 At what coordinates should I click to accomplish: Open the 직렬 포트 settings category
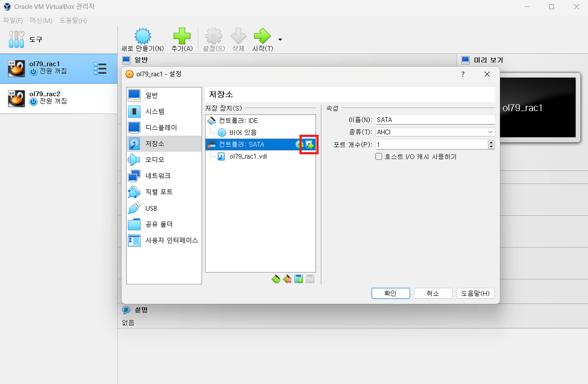click(164, 192)
